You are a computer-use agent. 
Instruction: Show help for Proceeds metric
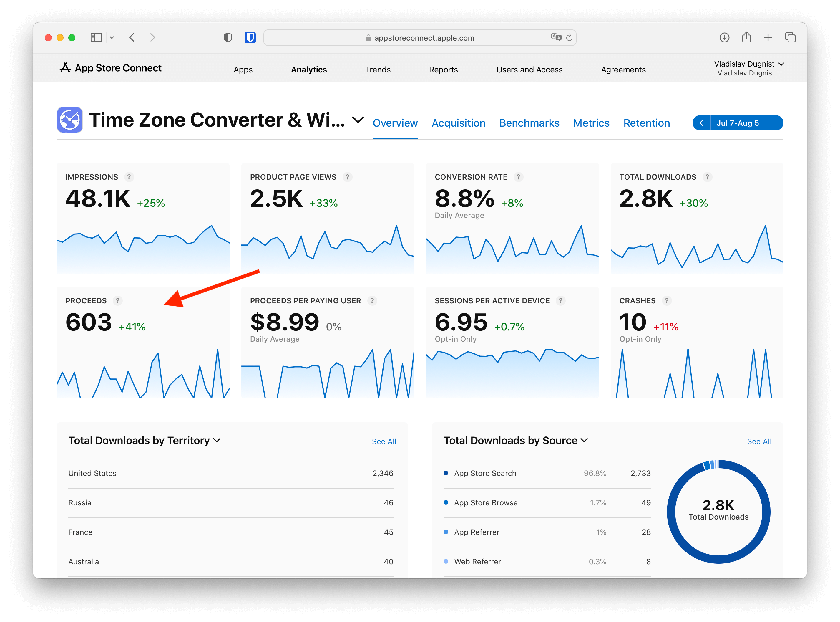tap(117, 300)
